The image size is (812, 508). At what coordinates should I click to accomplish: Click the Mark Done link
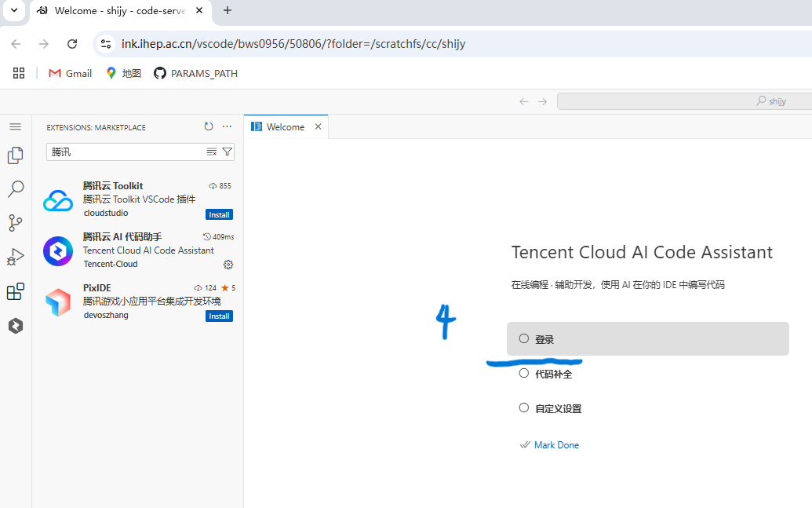pyautogui.click(x=556, y=445)
